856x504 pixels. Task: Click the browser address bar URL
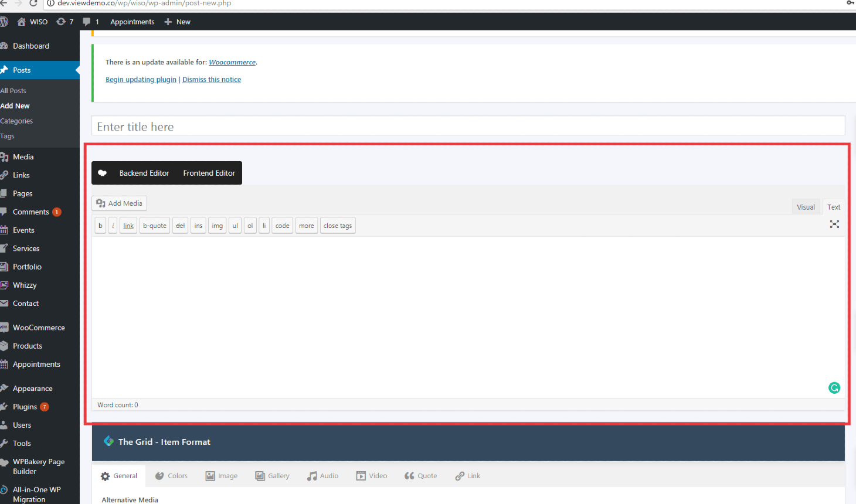(x=144, y=4)
